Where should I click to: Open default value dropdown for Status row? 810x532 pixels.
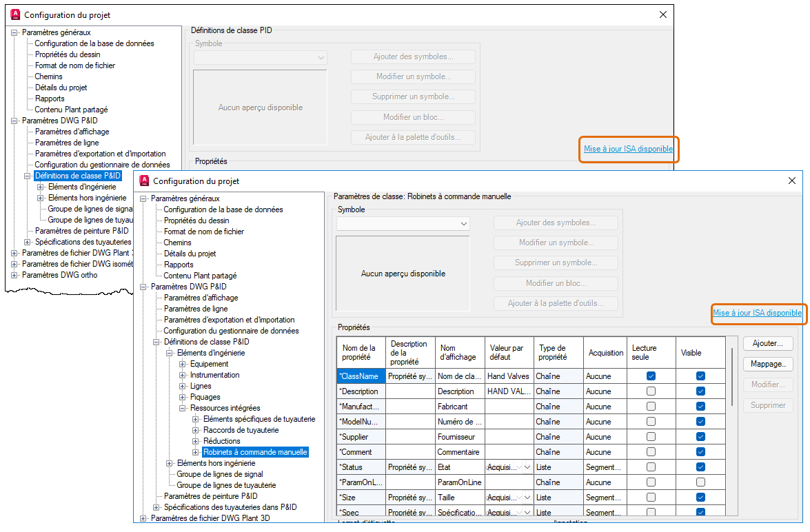point(527,467)
